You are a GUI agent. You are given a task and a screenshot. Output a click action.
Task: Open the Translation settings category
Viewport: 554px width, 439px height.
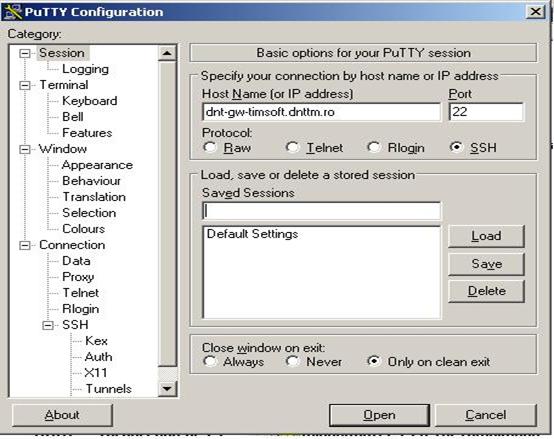[x=94, y=197]
